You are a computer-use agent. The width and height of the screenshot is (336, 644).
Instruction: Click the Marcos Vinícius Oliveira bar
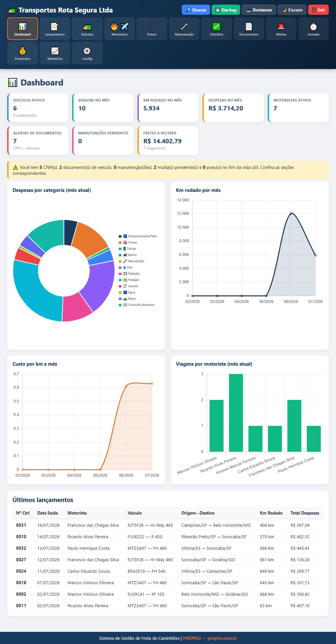(x=217, y=426)
